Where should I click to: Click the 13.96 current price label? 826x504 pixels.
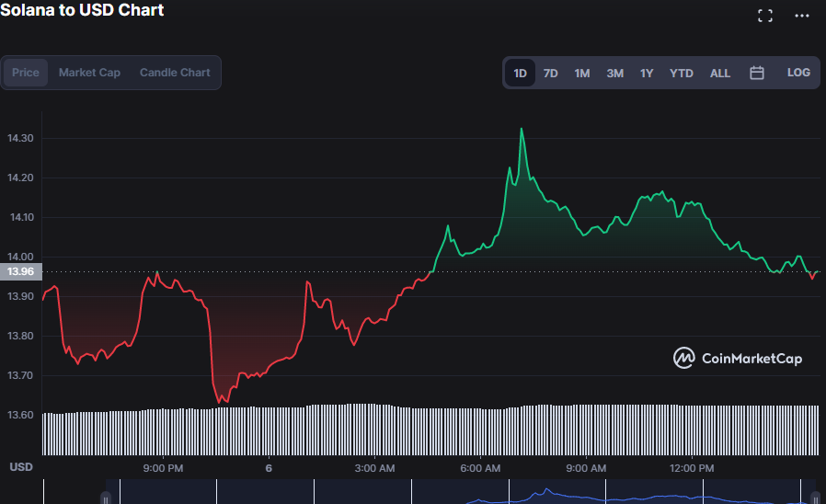(x=20, y=271)
